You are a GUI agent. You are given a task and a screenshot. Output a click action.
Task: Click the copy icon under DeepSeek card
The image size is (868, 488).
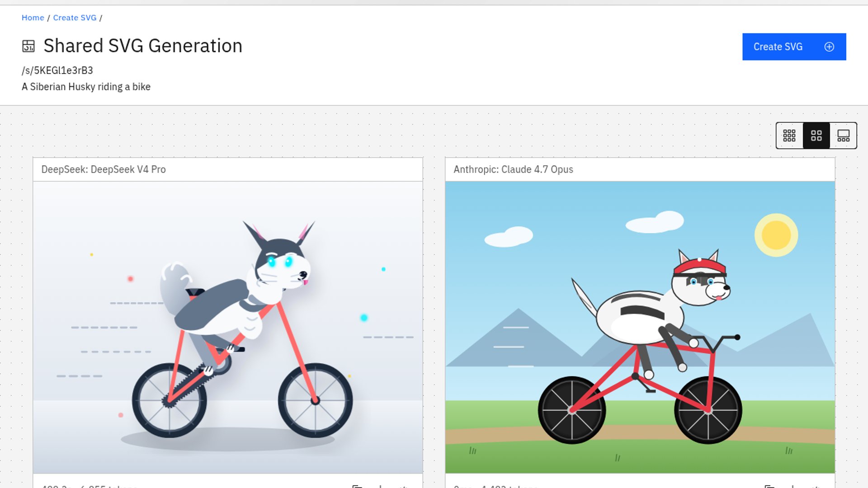click(357, 486)
